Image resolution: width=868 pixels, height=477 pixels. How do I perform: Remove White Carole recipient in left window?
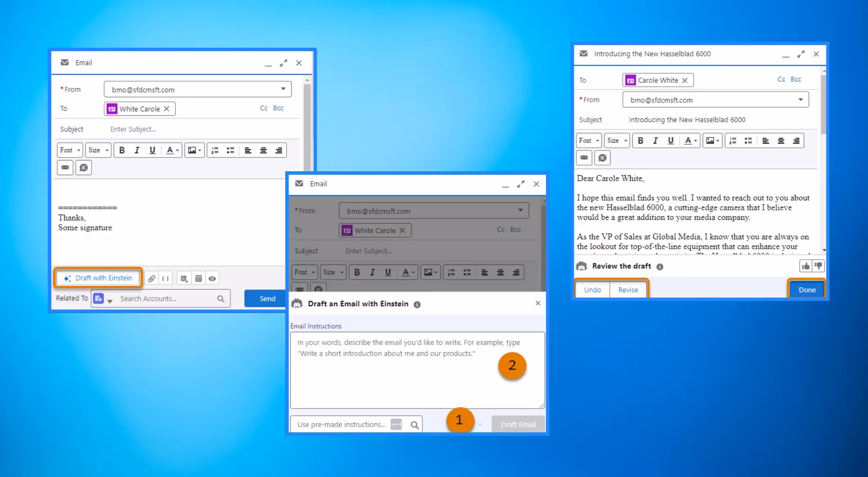166,109
